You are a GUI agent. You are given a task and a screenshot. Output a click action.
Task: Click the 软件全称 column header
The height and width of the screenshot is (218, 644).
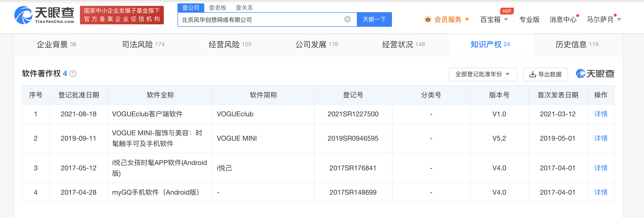(x=160, y=95)
